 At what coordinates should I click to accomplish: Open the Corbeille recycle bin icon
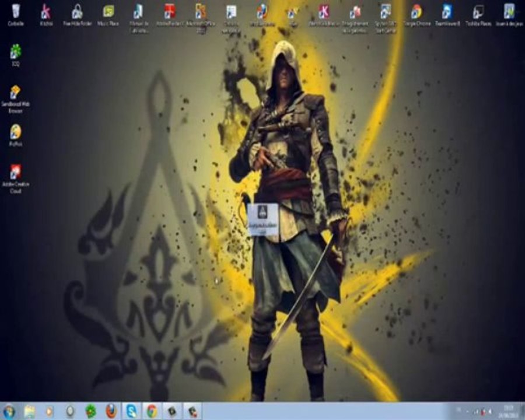[15, 15]
